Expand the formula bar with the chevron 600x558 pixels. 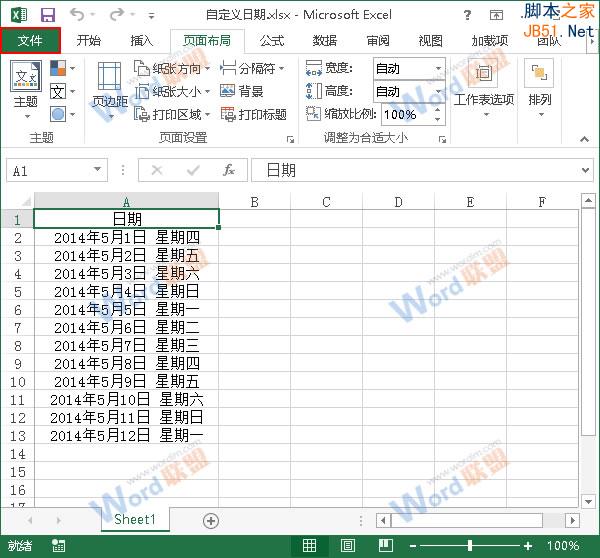pyautogui.click(x=585, y=170)
